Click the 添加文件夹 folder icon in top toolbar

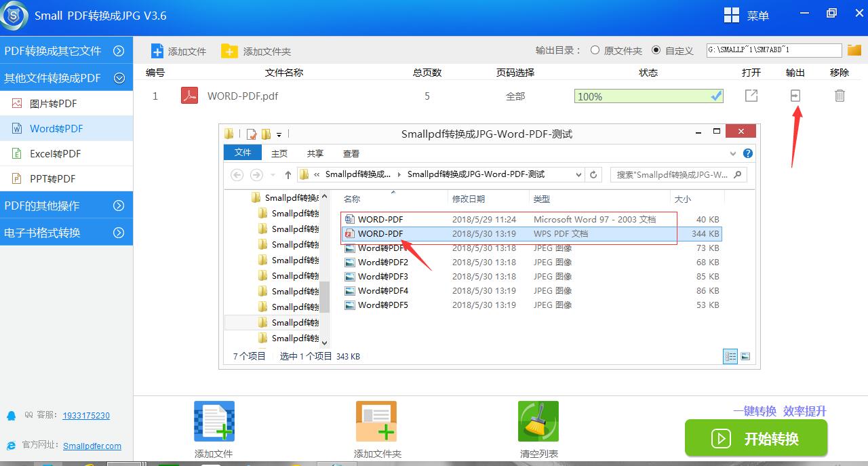229,51
